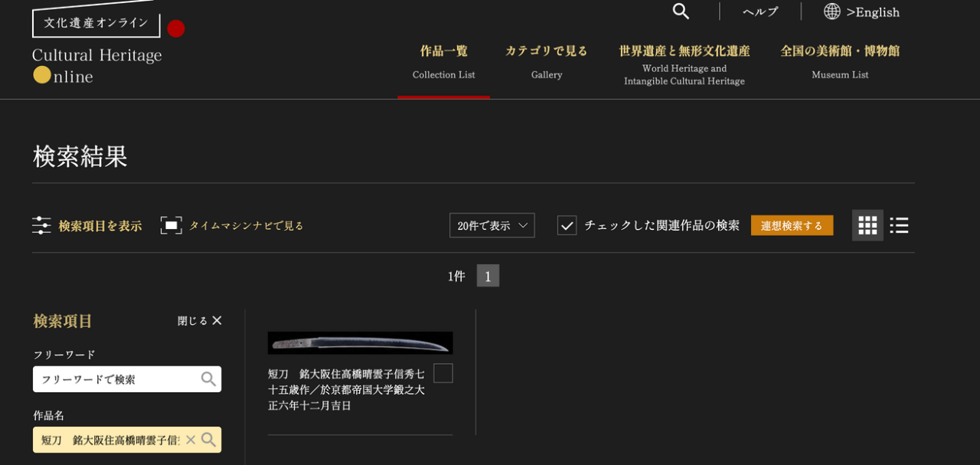
Task: Open the 20件で表示 dropdown
Action: 492,225
